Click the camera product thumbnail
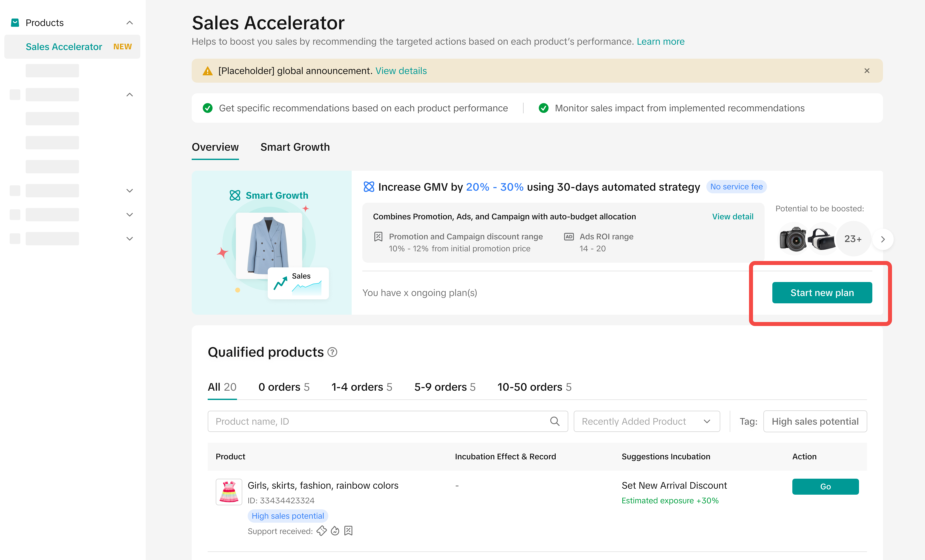The width and height of the screenshot is (925, 560). click(792, 239)
